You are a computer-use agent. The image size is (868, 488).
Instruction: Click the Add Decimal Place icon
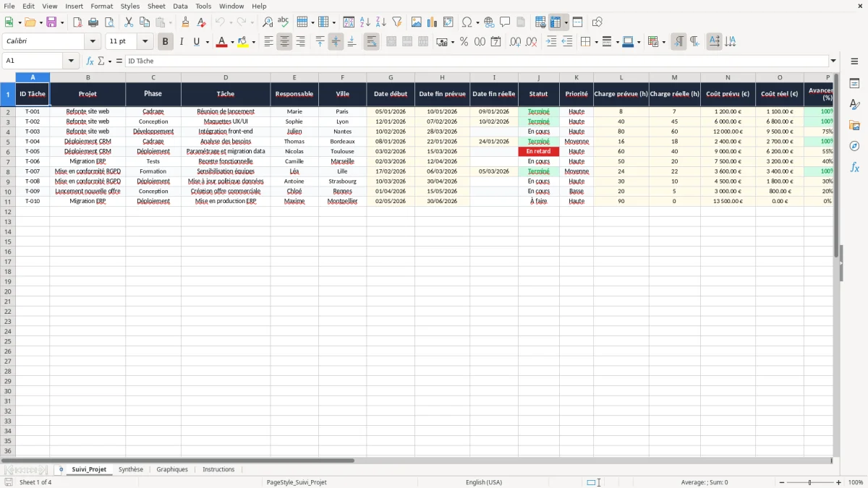click(515, 42)
